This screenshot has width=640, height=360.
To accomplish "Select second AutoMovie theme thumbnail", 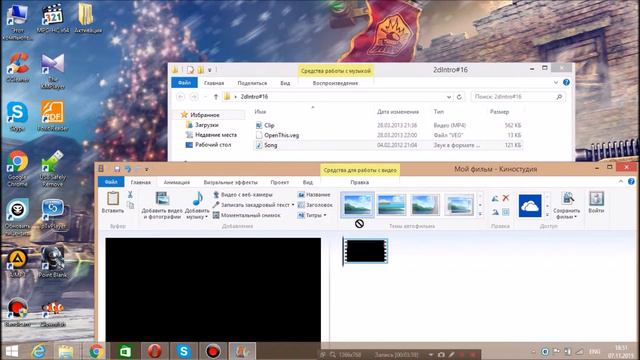I will tap(391, 204).
